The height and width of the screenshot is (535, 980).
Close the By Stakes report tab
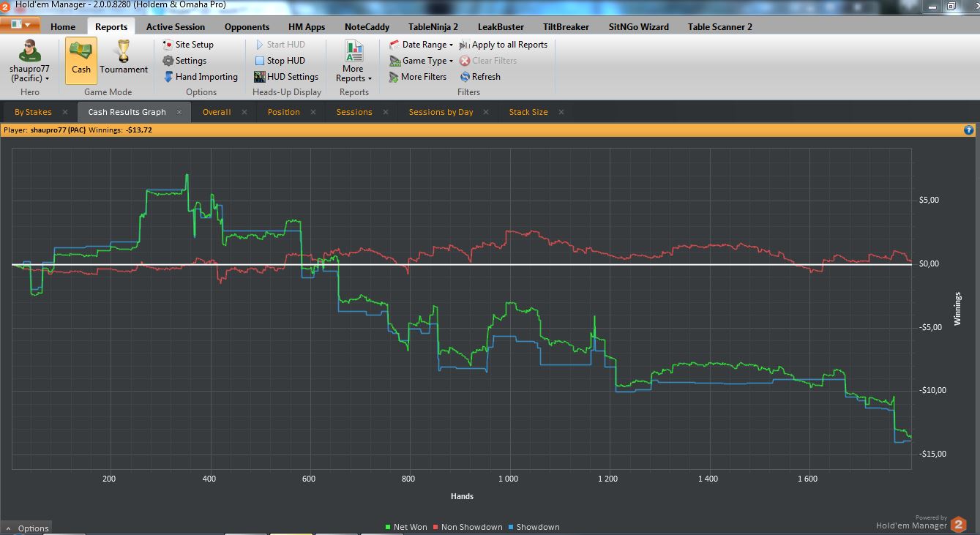click(65, 112)
